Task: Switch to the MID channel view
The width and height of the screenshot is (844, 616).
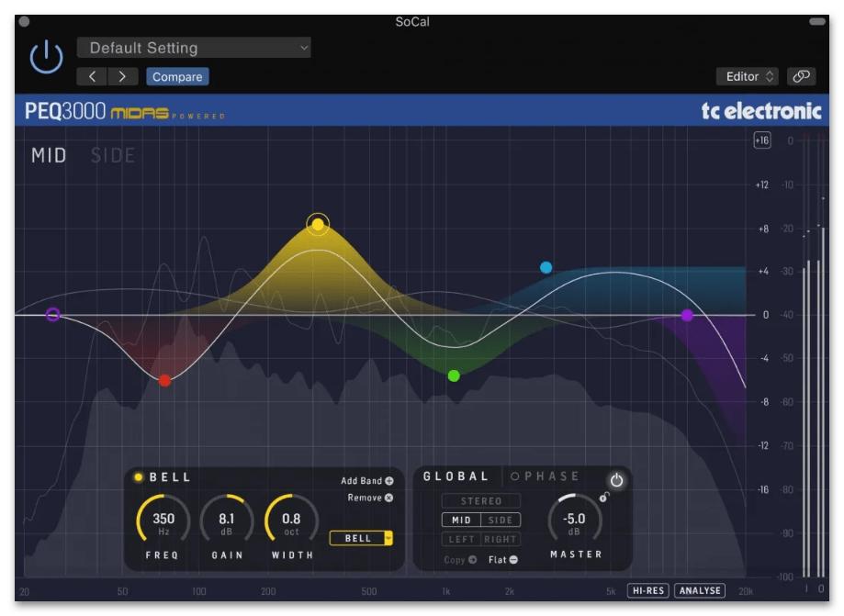Action: pos(49,155)
